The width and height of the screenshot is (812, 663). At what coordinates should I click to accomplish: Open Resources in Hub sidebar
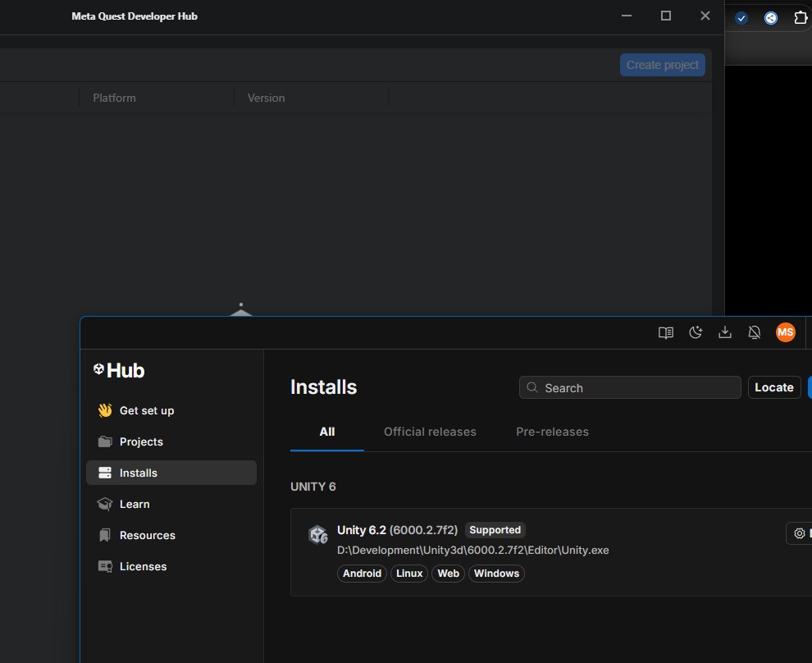click(171, 535)
